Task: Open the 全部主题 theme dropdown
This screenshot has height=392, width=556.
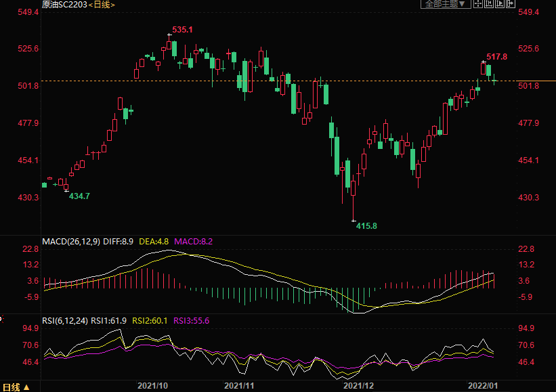Action: [x=445, y=4]
